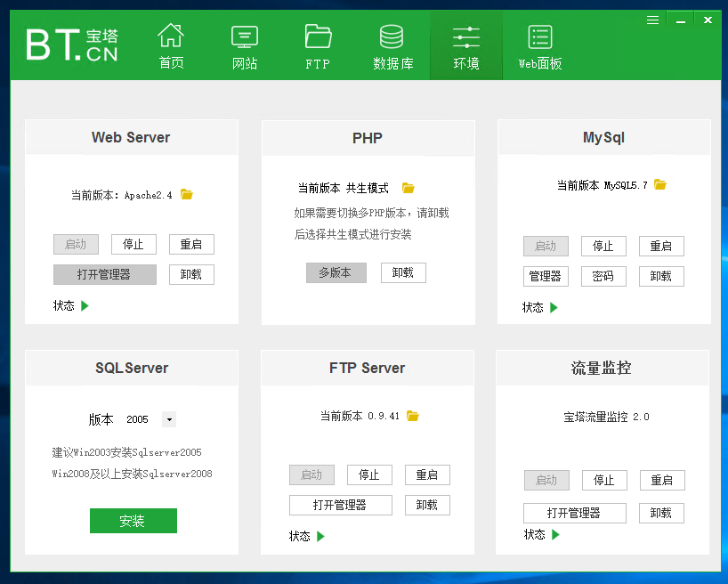Uninstall Web Server with 卸载
Image resolution: width=728 pixels, height=584 pixels.
(x=191, y=274)
